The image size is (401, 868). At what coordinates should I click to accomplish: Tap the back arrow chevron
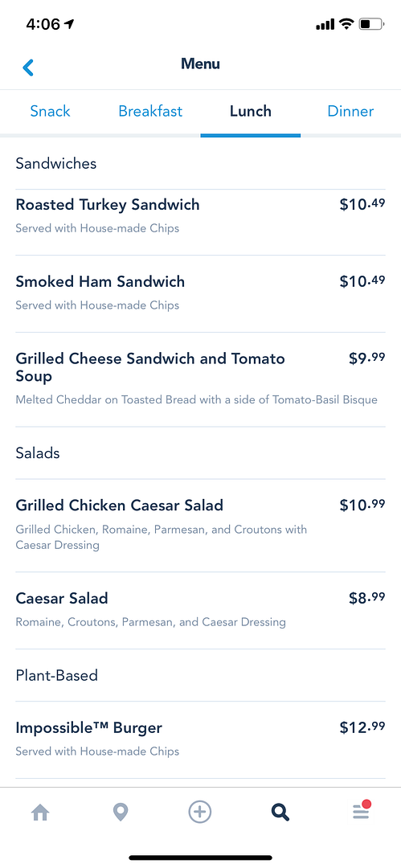pos(28,68)
